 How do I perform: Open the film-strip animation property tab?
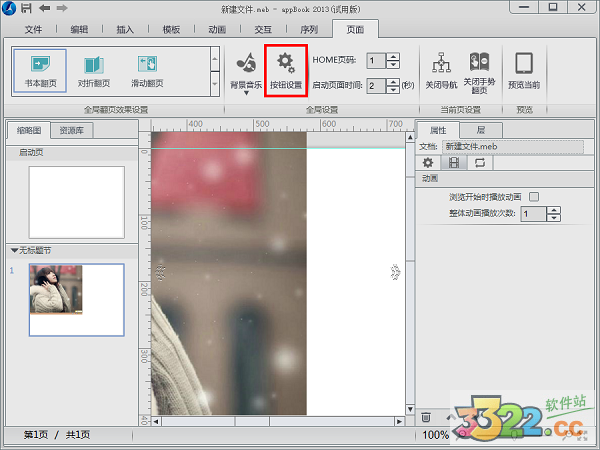(454, 163)
